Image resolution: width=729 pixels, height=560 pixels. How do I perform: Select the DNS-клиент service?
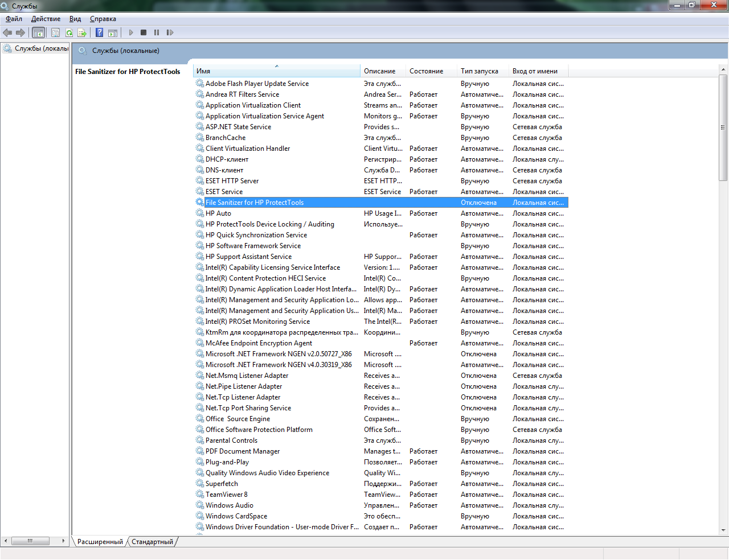(381, 170)
